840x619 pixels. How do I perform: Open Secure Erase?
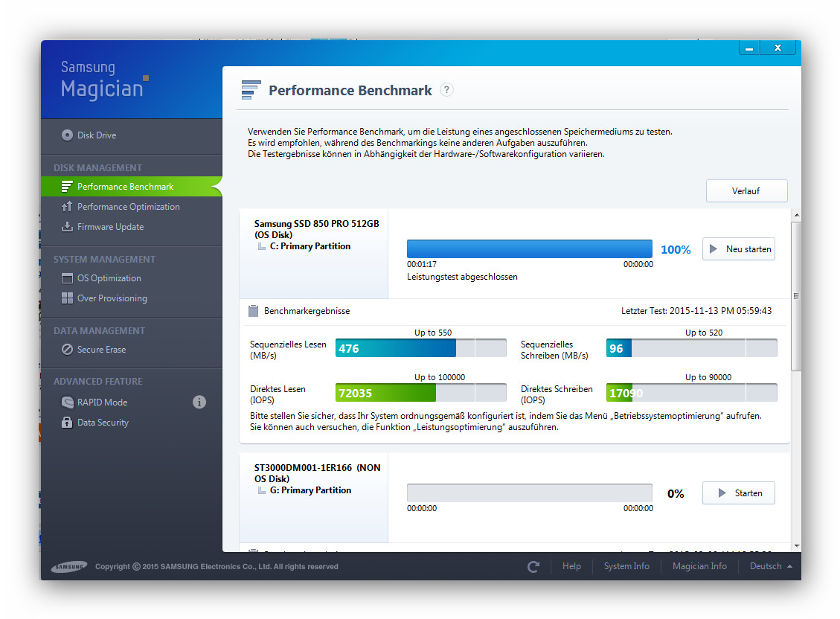[x=101, y=349]
